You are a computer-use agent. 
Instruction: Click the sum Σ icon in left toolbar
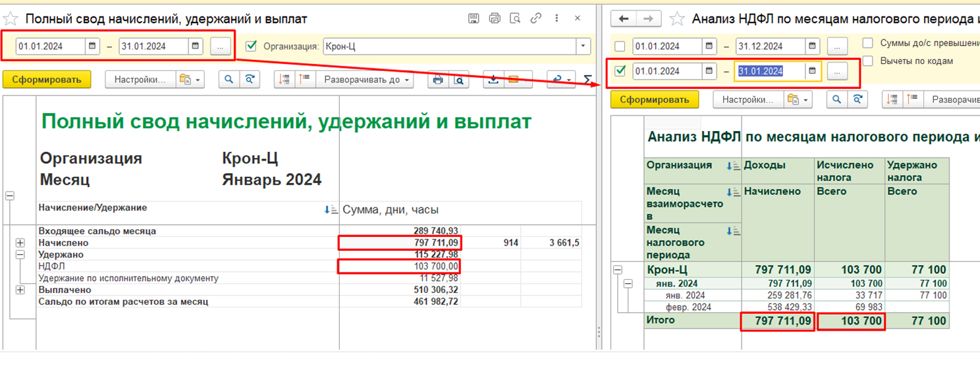(x=587, y=80)
